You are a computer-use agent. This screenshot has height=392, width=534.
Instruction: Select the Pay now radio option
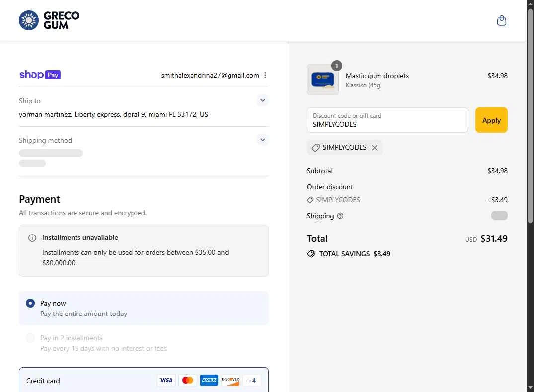click(30, 303)
